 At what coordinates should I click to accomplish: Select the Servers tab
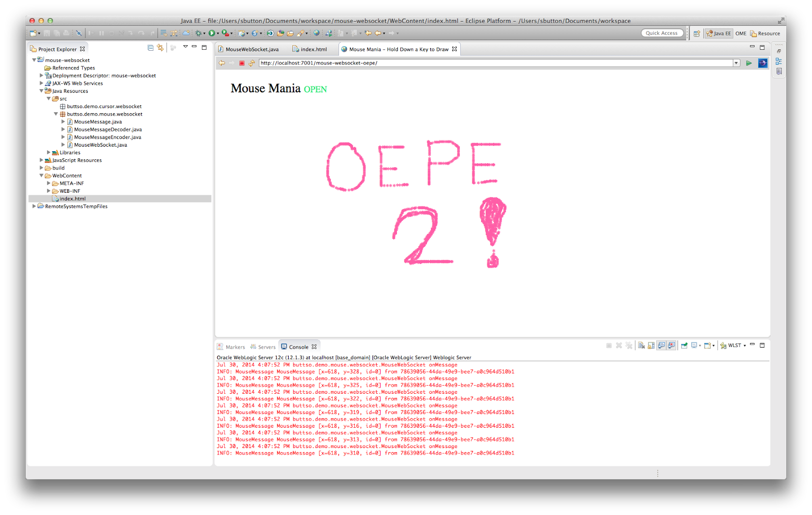click(262, 347)
